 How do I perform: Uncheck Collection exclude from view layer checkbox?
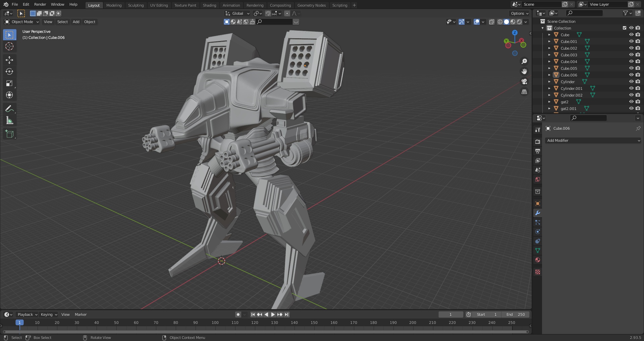[x=624, y=28]
